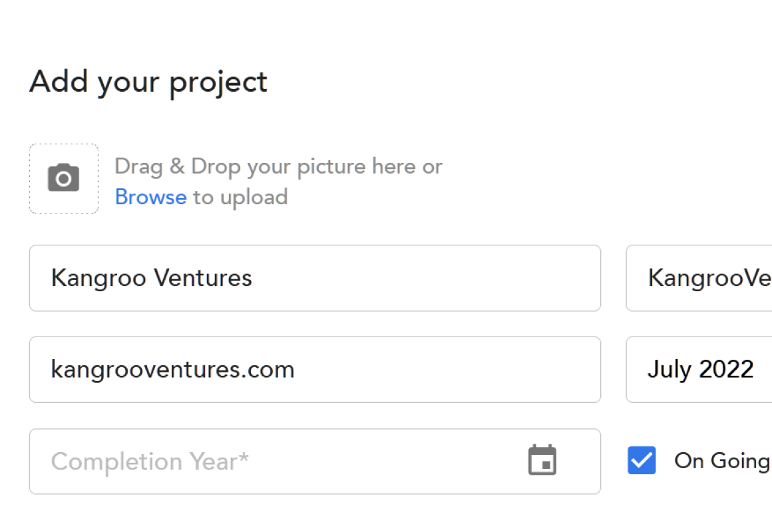Place cursor after ".com" in website field

click(295, 370)
